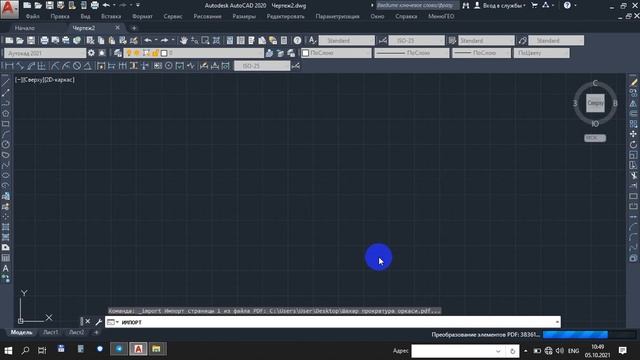Select the Table draw tool
The image size is (640, 360).
click(x=5, y=258)
